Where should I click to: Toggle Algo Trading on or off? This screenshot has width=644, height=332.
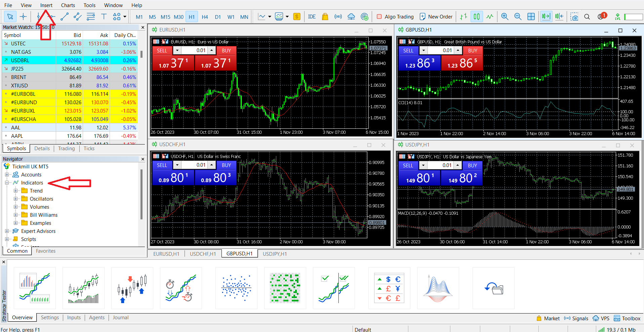[395, 16]
